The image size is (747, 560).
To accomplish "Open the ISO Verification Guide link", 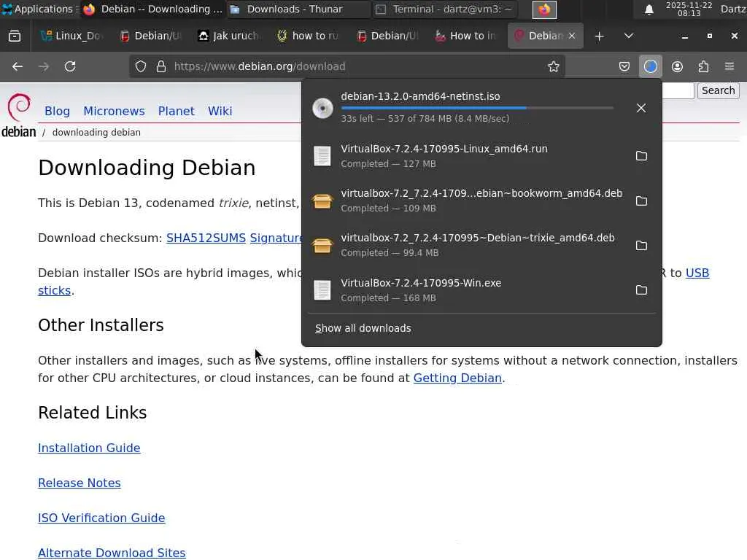I will click(x=101, y=518).
